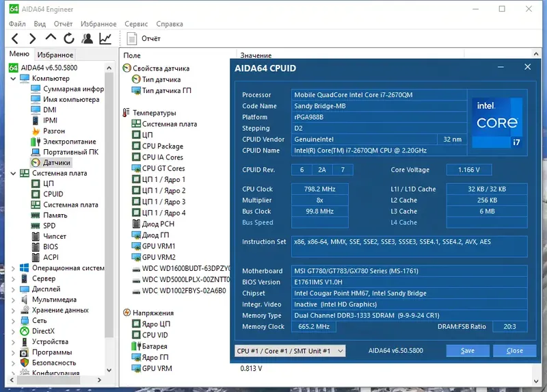Click the Программы tree item icon
Screen dimensions: 547x392
(x=25, y=352)
